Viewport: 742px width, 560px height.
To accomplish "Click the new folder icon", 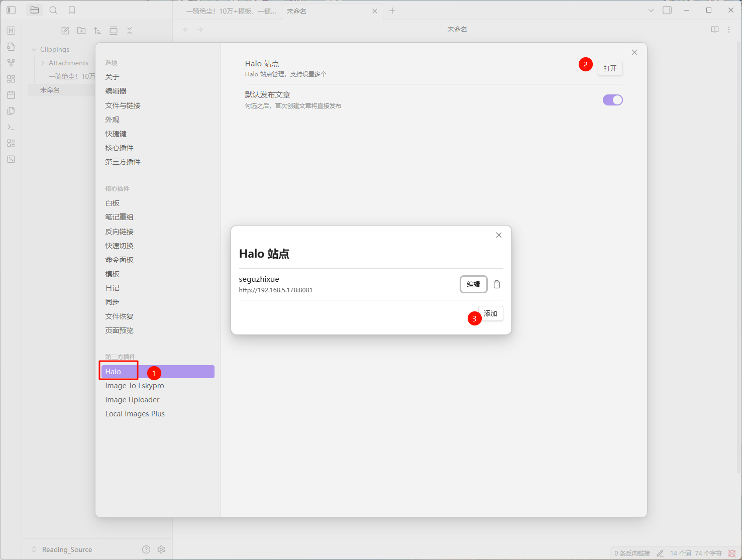I will click(81, 31).
